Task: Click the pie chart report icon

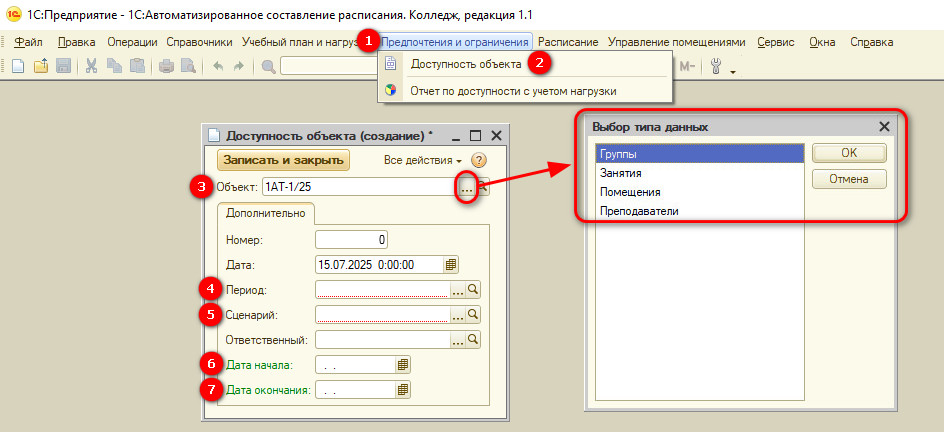Action: (391, 90)
